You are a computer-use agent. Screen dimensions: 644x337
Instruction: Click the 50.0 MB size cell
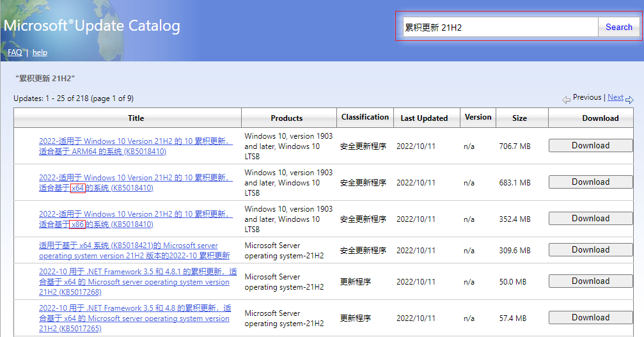click(512, 282)
